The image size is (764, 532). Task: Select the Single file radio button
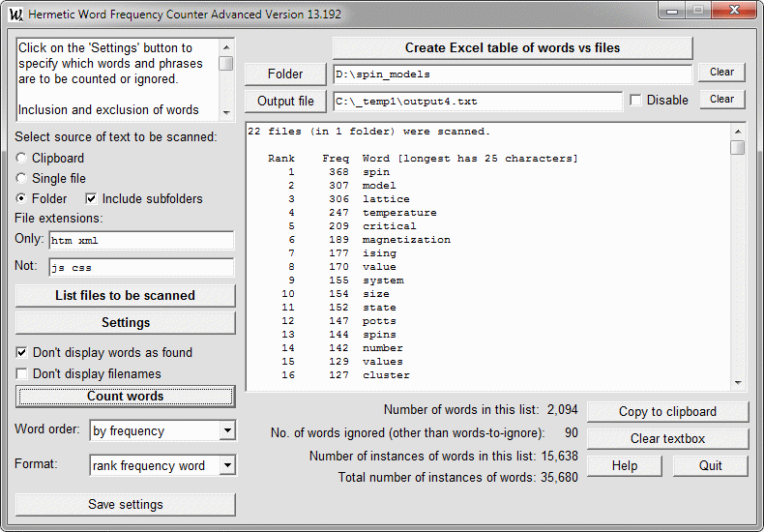21,178
